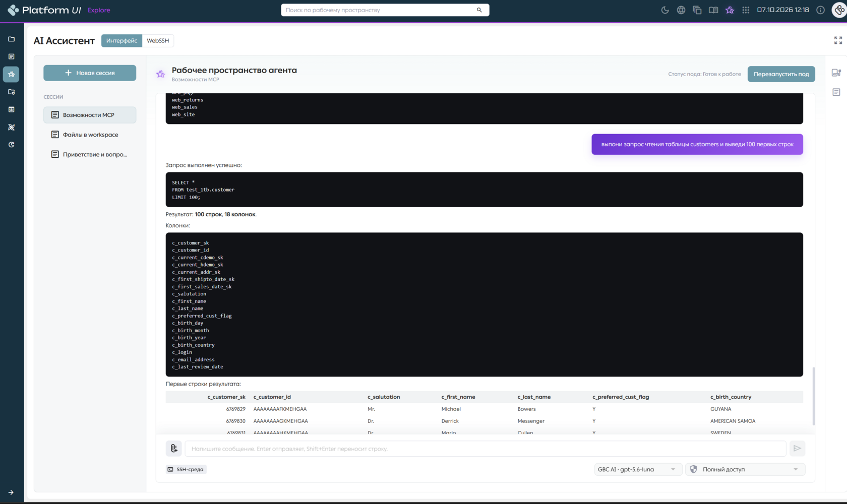This screenshot has height=504, width=847.
Task: Open the document list icon in left sidebar
Action: [12, 56]
